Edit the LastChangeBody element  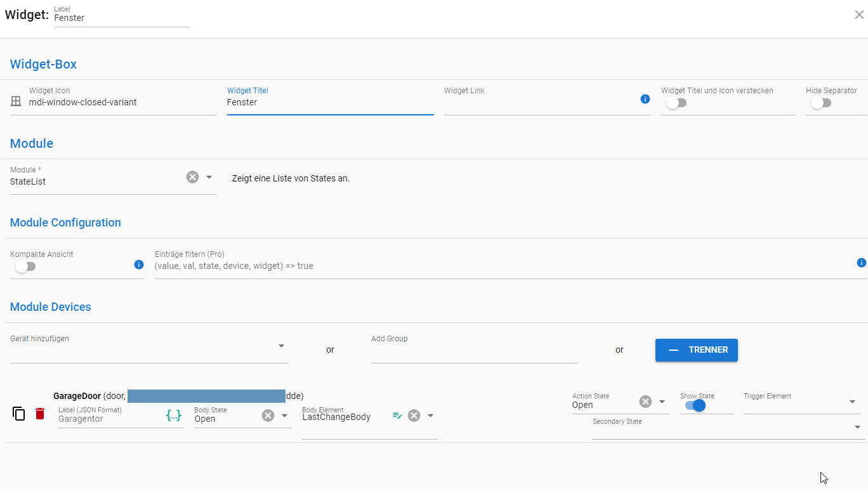coord(397,416)
